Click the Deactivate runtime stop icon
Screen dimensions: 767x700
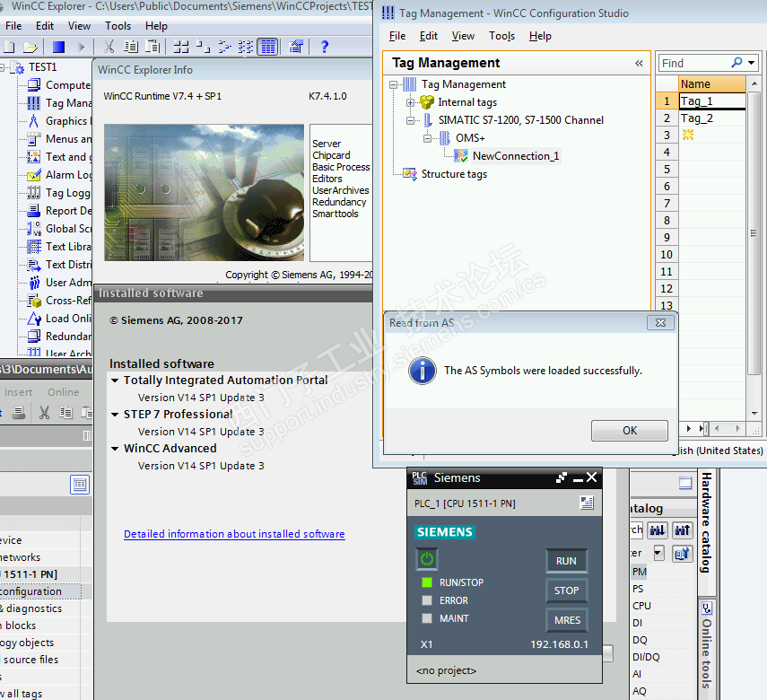click(x=58, y=47)
